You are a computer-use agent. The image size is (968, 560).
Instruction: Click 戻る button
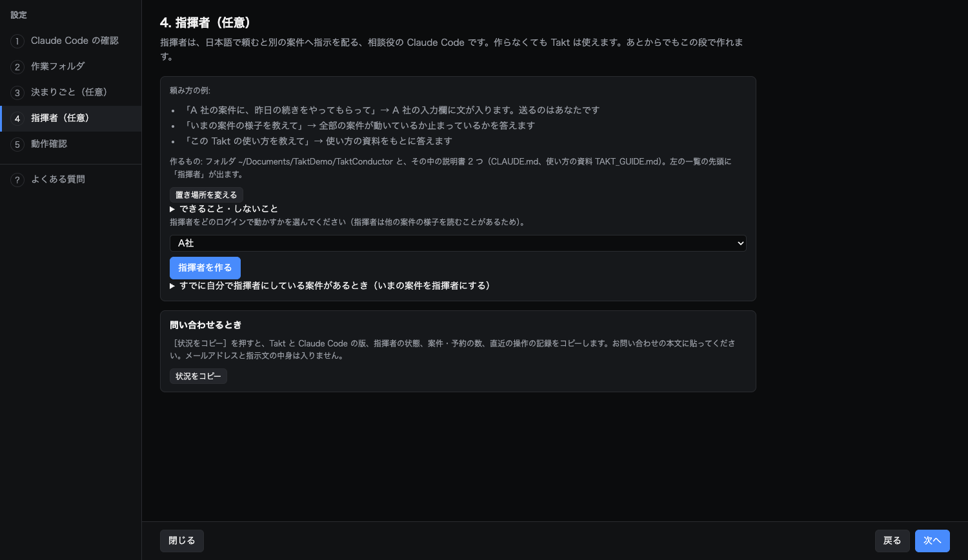pos(892,541)
